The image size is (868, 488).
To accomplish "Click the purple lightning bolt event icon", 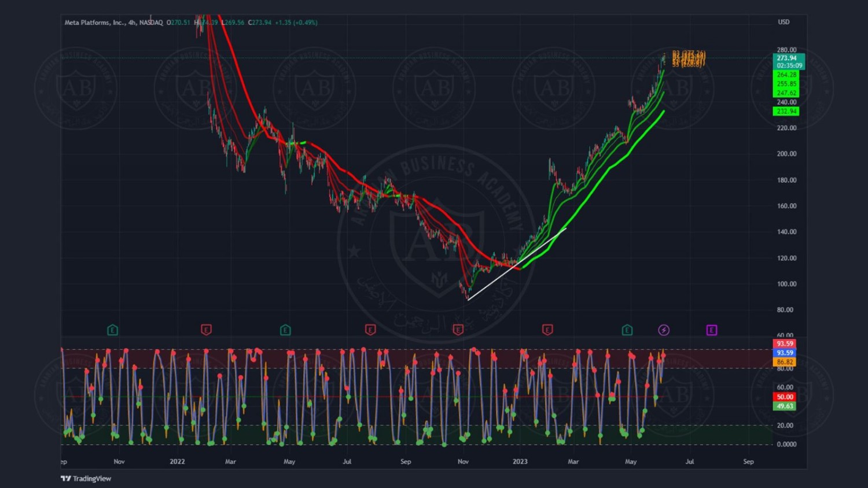I will click(664, 330).
